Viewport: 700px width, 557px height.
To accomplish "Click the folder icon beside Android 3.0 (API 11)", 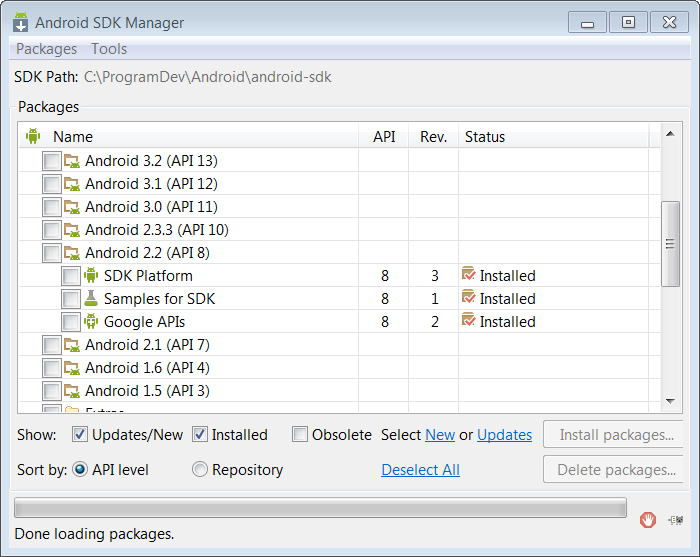I will (71, 207).
